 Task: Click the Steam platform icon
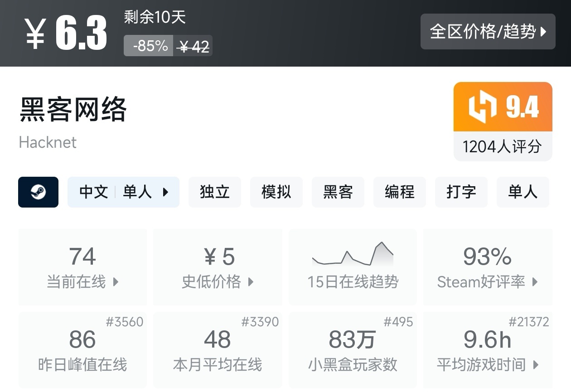tap(38, 192)
